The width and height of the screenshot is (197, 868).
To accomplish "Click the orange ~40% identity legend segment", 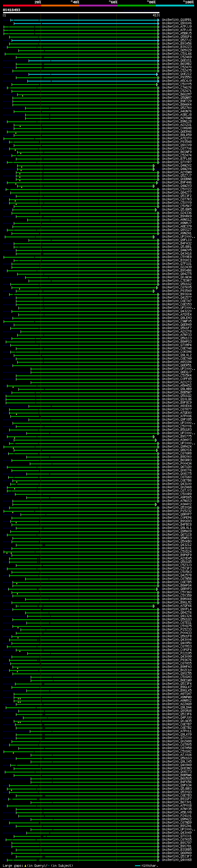I will point(60,6).
